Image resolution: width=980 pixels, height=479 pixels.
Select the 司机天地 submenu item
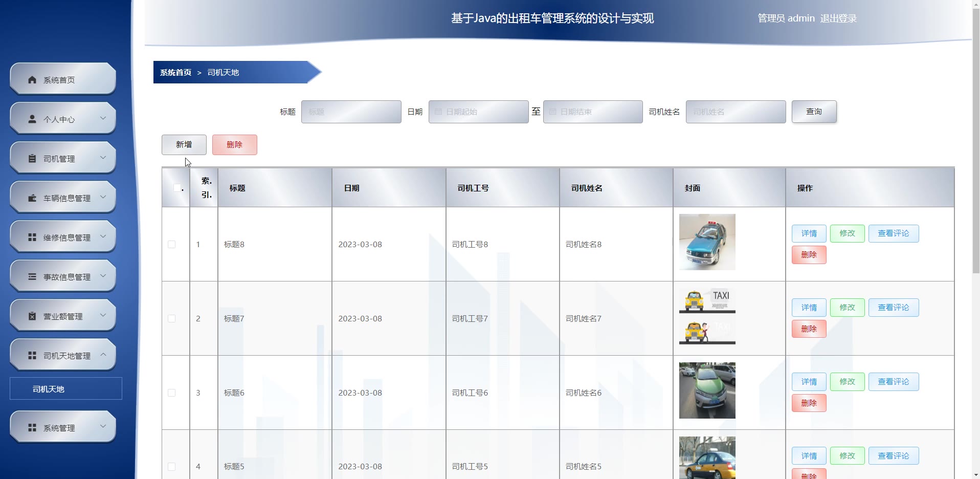[66, 389]
